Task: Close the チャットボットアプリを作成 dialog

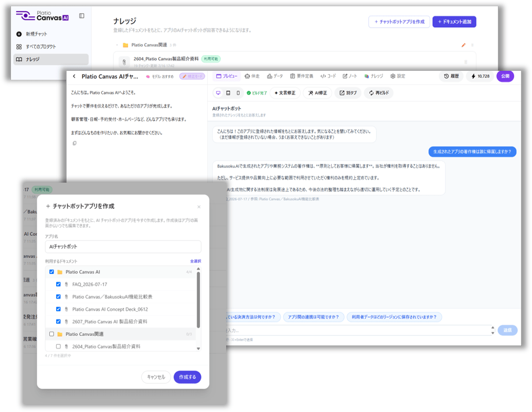Action: click(x=199, y=207)
